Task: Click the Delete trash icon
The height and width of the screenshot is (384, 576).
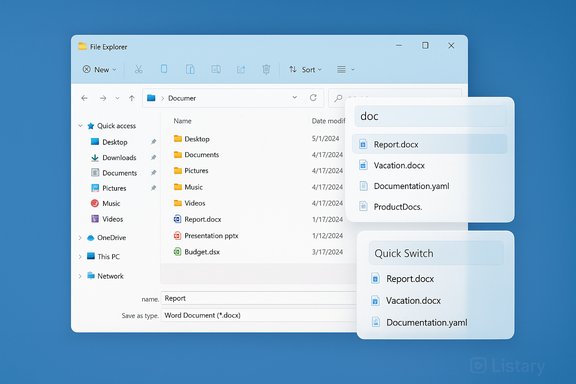Action: (x=266, y=69)
